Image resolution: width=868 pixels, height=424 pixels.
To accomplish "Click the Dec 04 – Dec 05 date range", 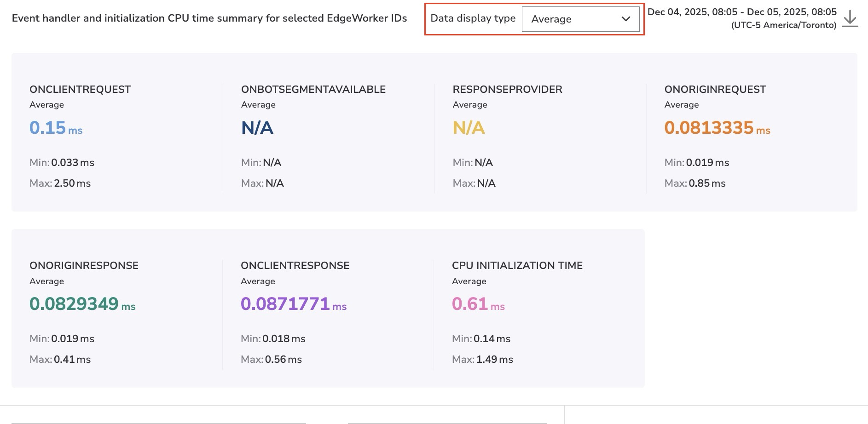I will click(x=741, y=12).
